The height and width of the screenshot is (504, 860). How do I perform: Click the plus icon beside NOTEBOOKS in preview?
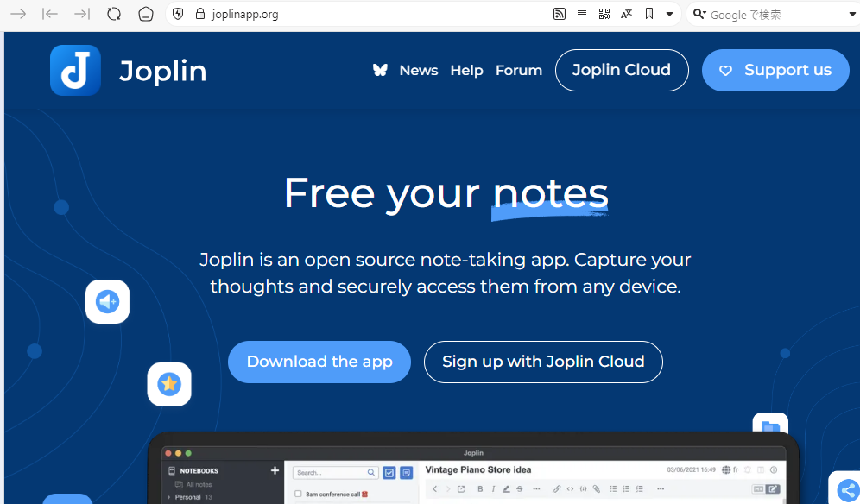click(275, 470)
